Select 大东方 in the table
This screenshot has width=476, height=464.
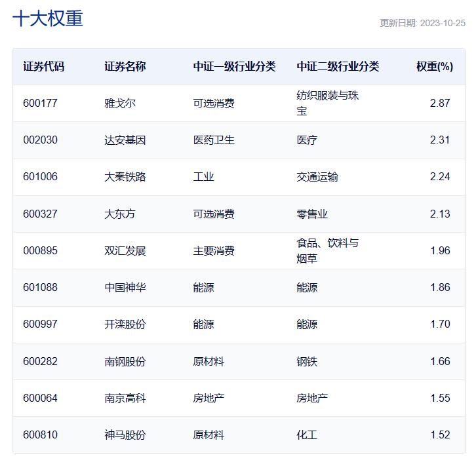pyautogui.click(x=120, y=214)
